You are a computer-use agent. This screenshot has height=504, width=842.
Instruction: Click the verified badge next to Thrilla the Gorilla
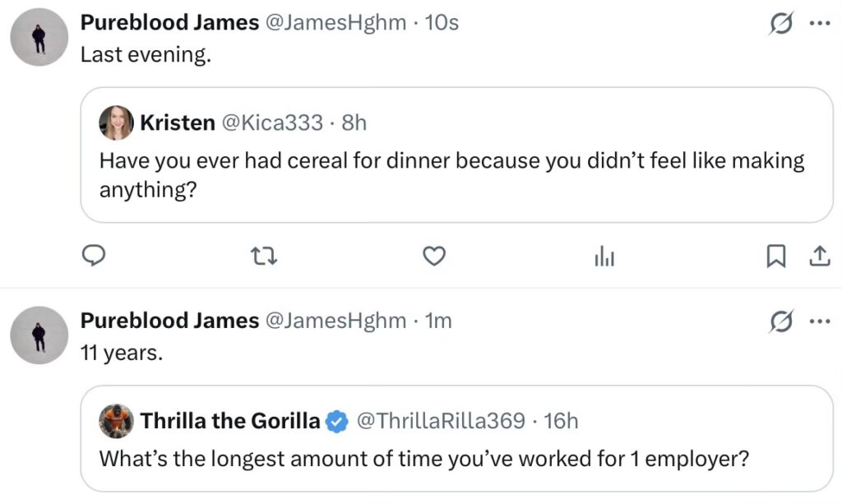click(335, 422)
